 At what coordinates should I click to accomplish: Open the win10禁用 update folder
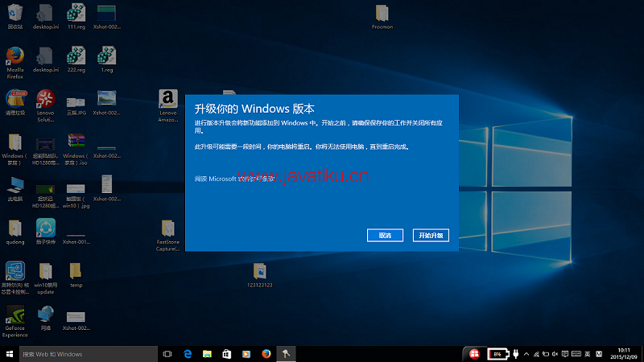(x=46, y=278)
